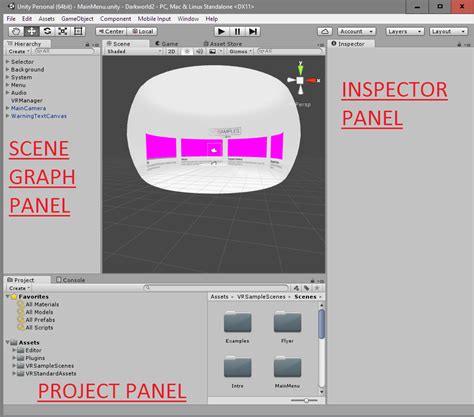Click the Pause button
The width and height of the screenshot is (474, 417).
(237, 31)
